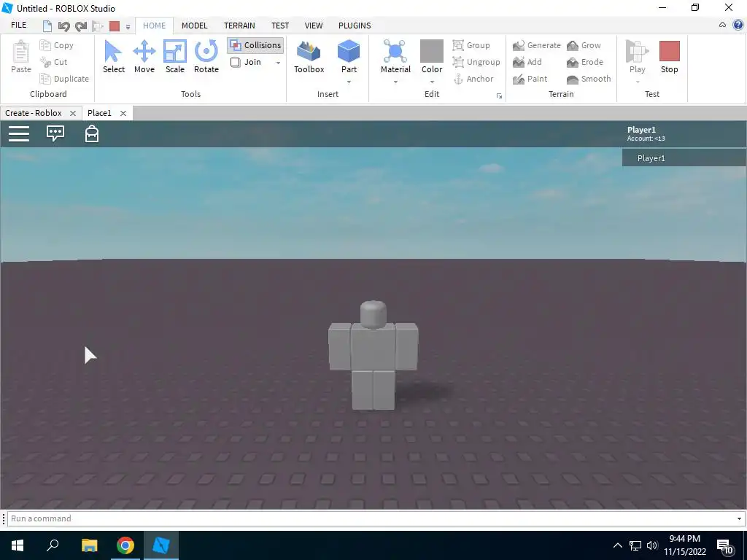747x560 pixels.
Task: Click Player1 in the player list
Action: click(684, 158)
